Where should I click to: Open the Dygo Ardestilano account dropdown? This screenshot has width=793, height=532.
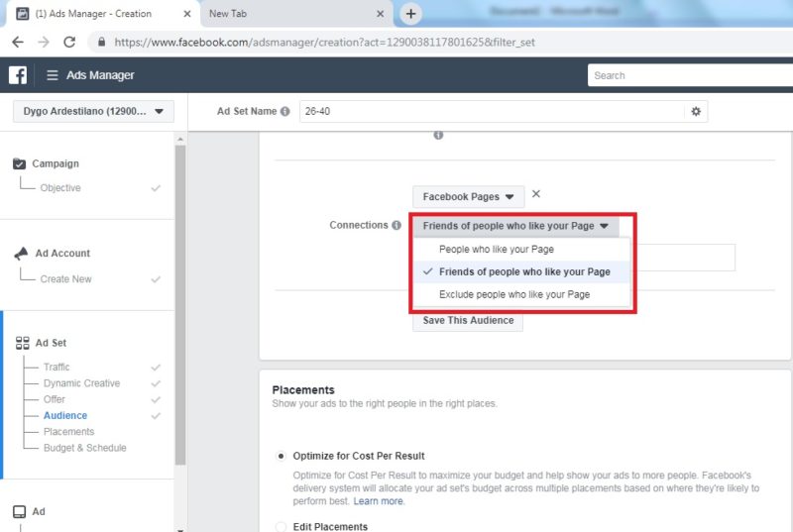pos(93,111)
